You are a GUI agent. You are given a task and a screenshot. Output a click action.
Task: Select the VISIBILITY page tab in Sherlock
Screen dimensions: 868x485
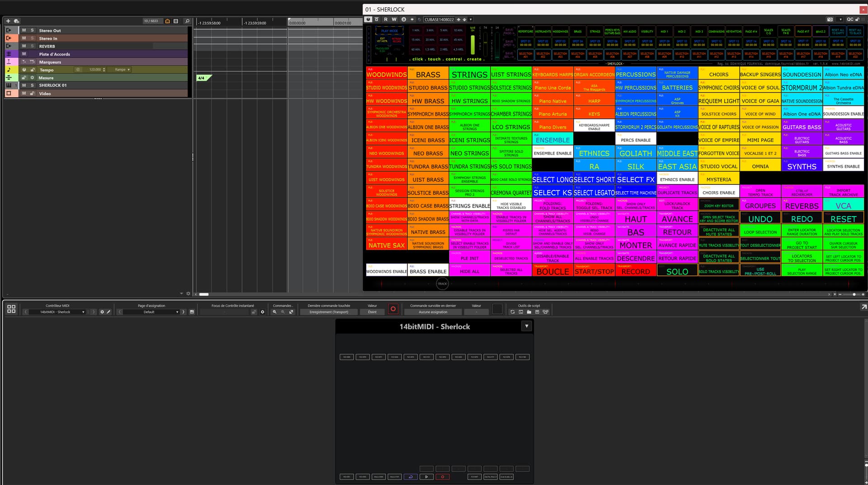click(x=647, y=31)
